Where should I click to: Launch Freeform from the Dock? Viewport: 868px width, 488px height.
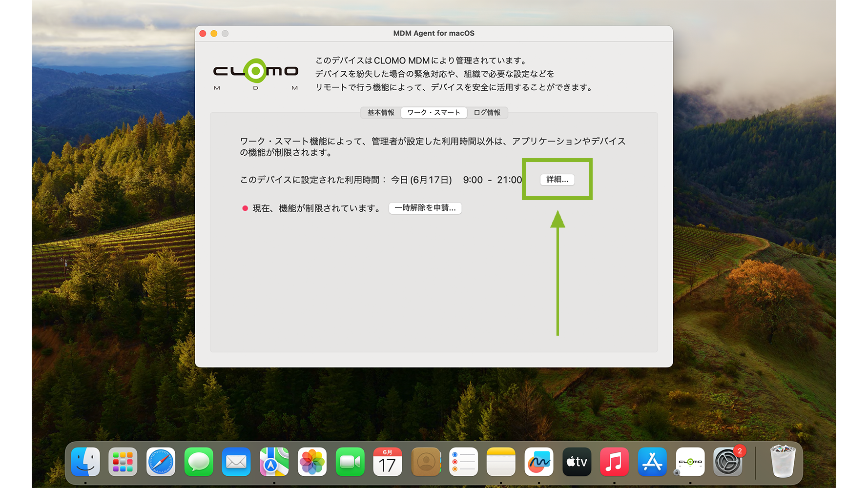point(539,462)
